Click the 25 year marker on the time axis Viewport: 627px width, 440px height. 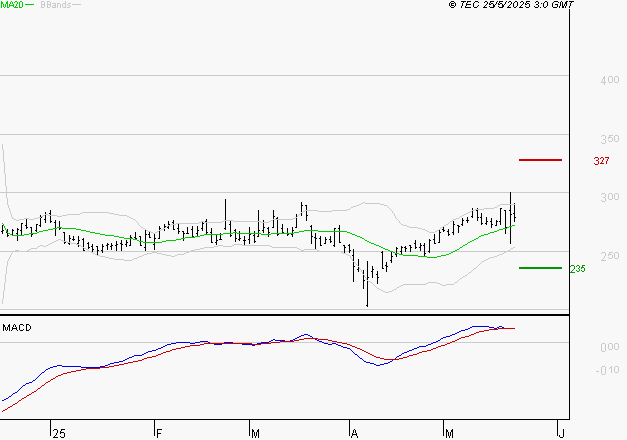(x=59, y=434)
